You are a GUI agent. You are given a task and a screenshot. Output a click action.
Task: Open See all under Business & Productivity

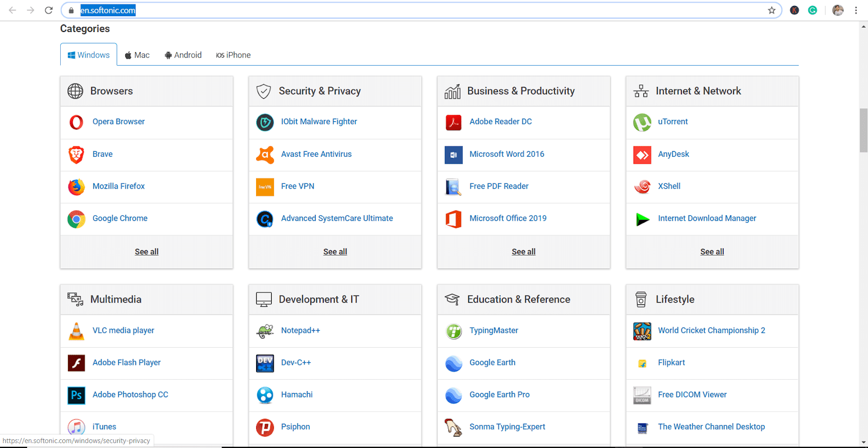[x=524, y=252]
